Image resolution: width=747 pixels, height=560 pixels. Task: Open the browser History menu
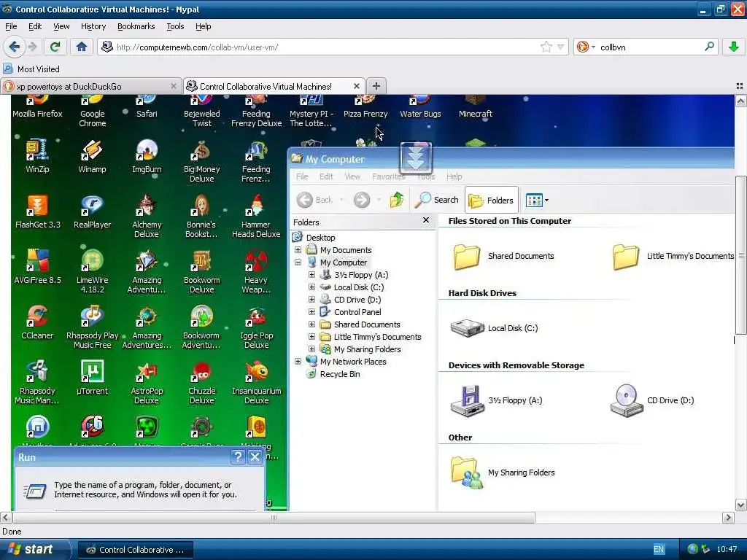pos(93,26)
